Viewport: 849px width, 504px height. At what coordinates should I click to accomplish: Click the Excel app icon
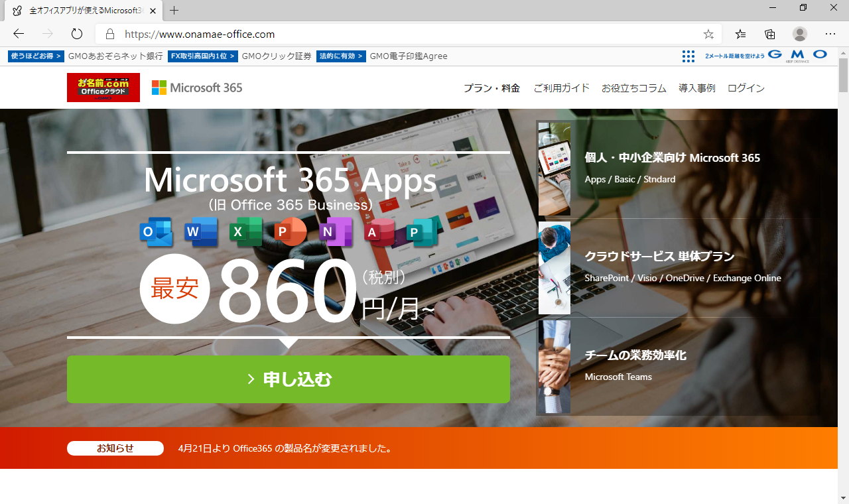tap(245, 232)
